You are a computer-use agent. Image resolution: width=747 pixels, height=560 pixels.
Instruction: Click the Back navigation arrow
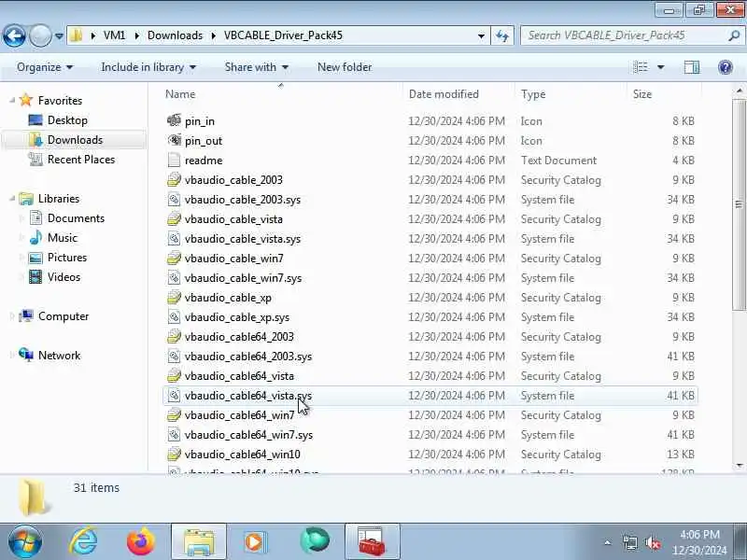14,35
